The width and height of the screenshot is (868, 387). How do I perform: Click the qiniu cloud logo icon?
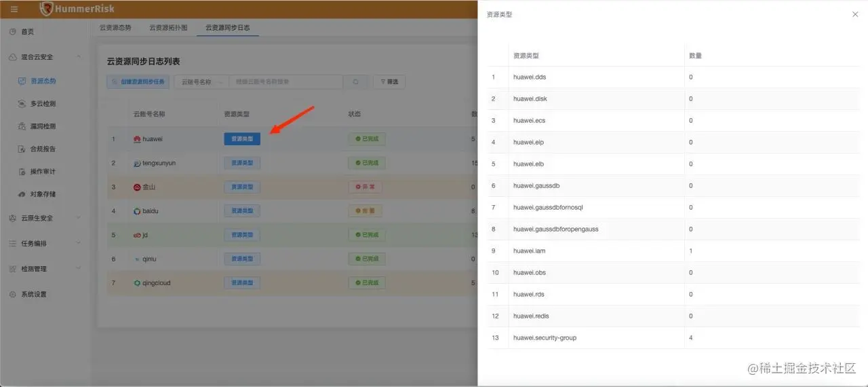[x=137, y=259]
